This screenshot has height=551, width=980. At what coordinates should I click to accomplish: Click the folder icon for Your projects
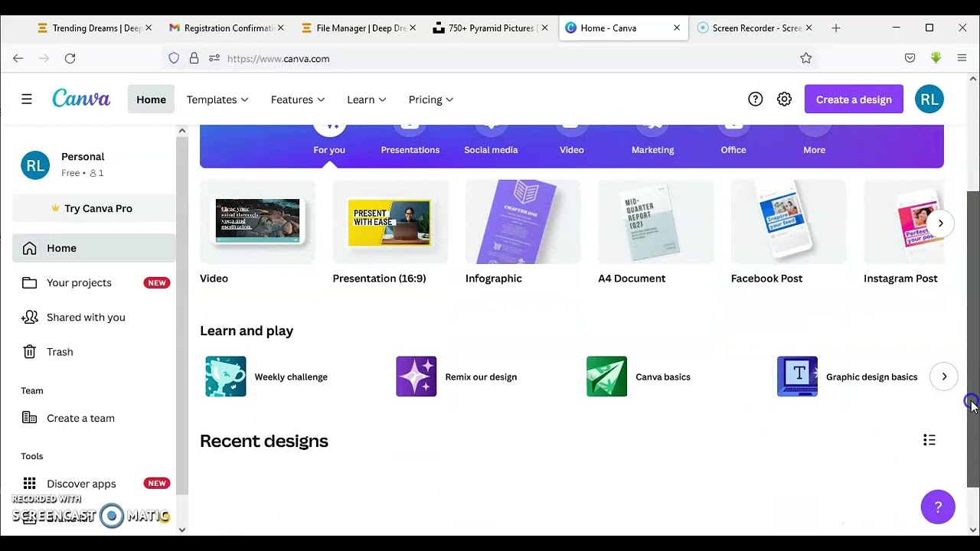pyautogui.click(x=29, y=282)
